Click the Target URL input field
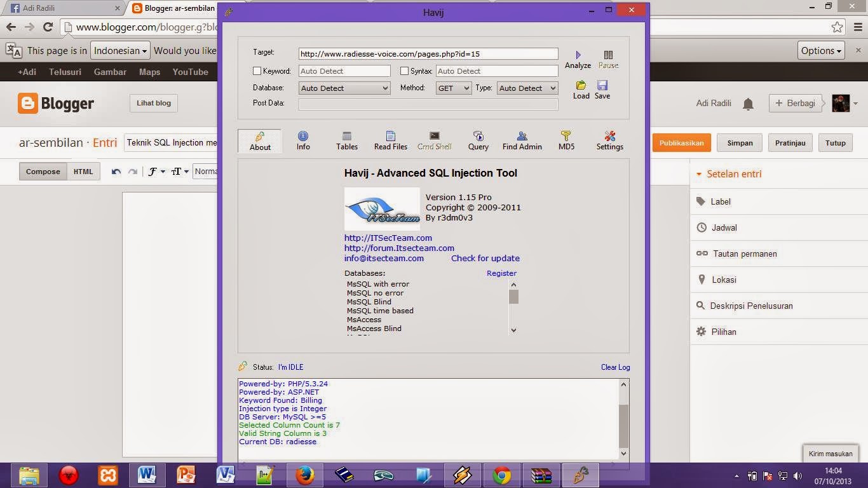 pyautogui.click(x=428, y=54)
